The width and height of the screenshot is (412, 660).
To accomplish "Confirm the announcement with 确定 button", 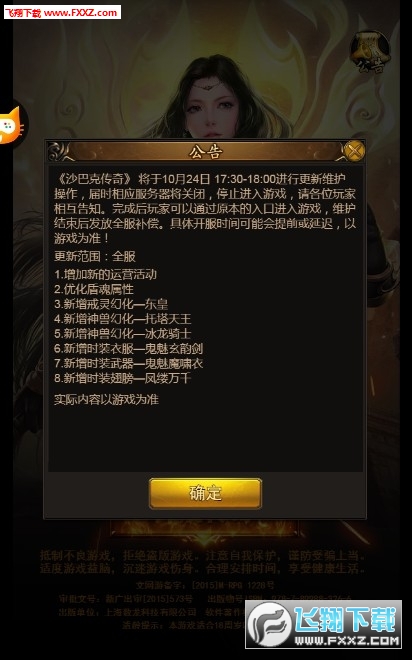I will 205,493.
